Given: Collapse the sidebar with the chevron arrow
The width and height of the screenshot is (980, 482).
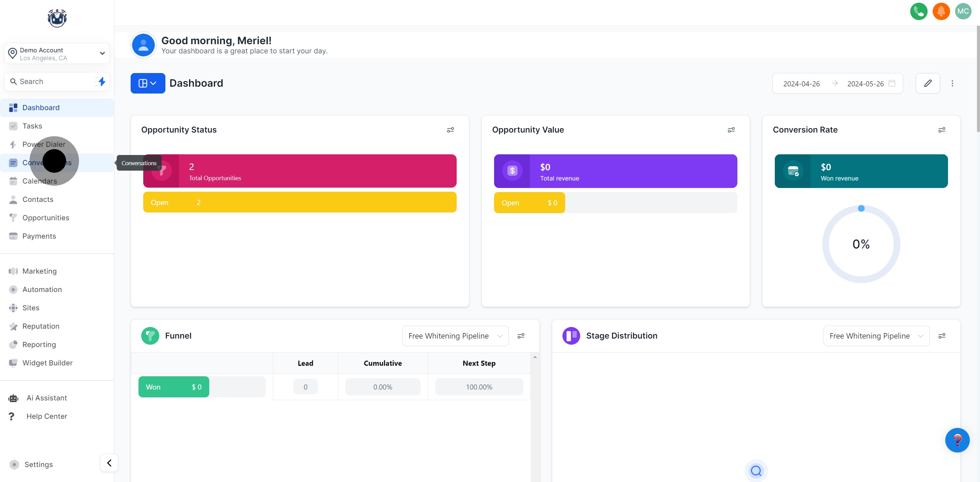Looking at the screenshot, I should coord(109,463).
